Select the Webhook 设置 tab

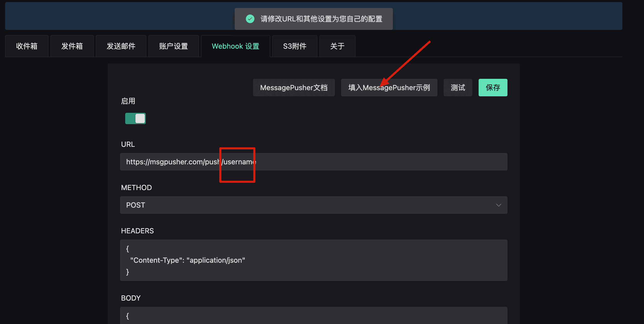pyautogui.click(x=235, y=46)
